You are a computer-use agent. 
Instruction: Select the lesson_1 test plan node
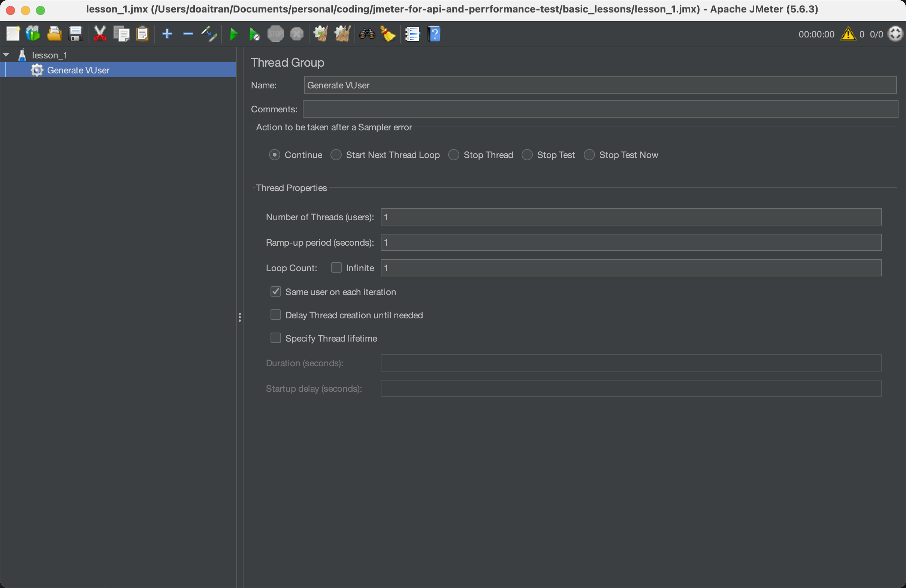pos(49,55)
